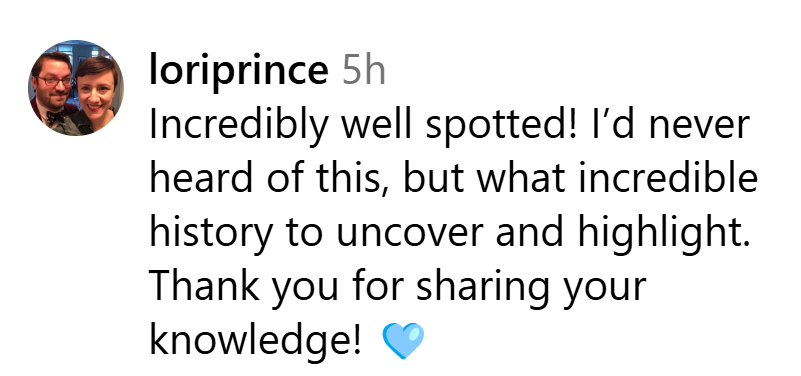Click the word "Thank" in the comment

coord(204,287)
